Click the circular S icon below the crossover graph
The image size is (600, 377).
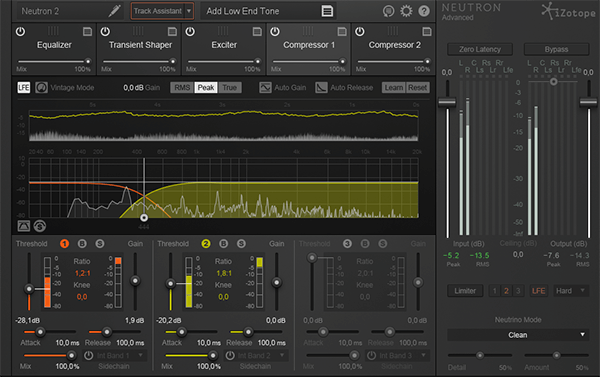(x=40, y=226)
